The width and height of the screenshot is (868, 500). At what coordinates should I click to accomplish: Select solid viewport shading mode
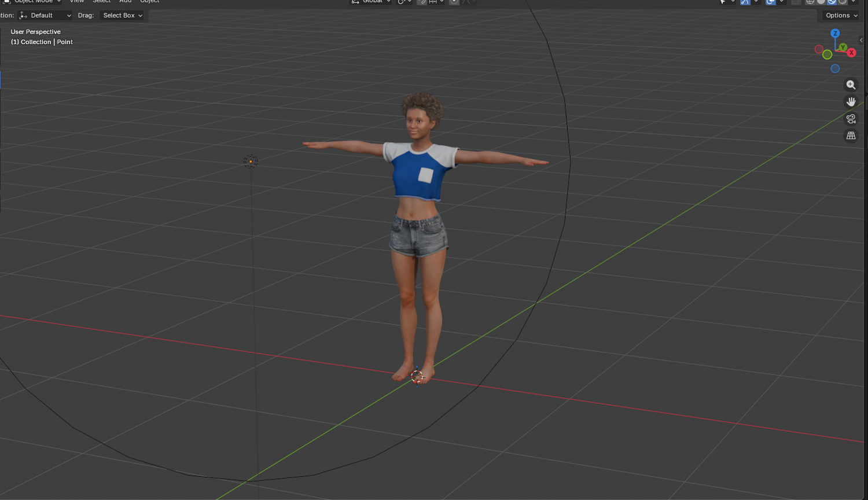tap(821, 2)
